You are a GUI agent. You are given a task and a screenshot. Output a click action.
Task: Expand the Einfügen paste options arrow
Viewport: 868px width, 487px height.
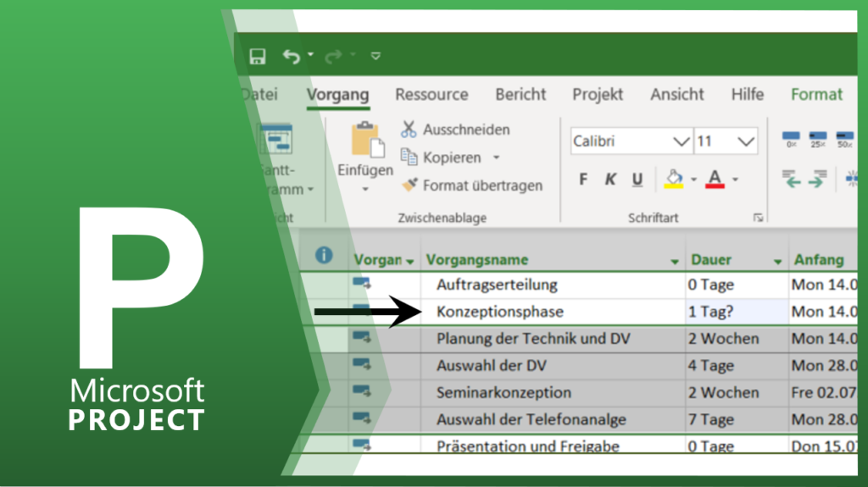(x=364, y=189)
